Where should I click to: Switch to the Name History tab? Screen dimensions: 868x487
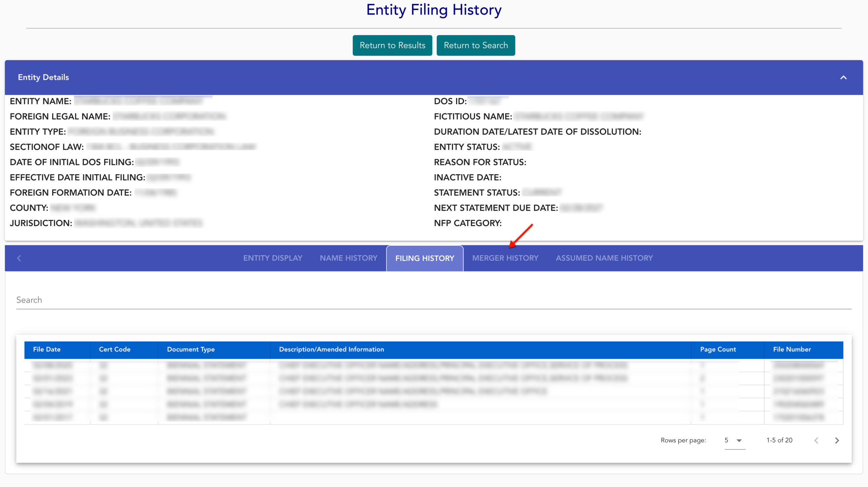(x=349, y=258)
